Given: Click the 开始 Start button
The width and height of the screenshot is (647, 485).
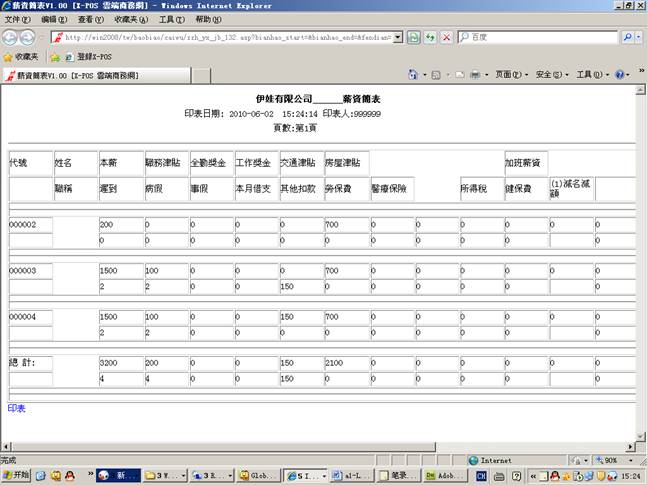Looking at the screenshot, I should pos(17,476).
